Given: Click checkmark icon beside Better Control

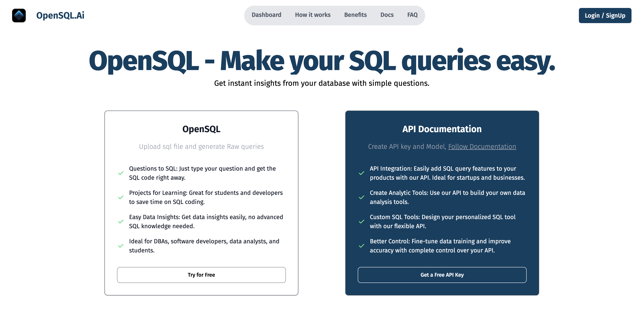Looking at the screenshot, I should pos(362,246).
